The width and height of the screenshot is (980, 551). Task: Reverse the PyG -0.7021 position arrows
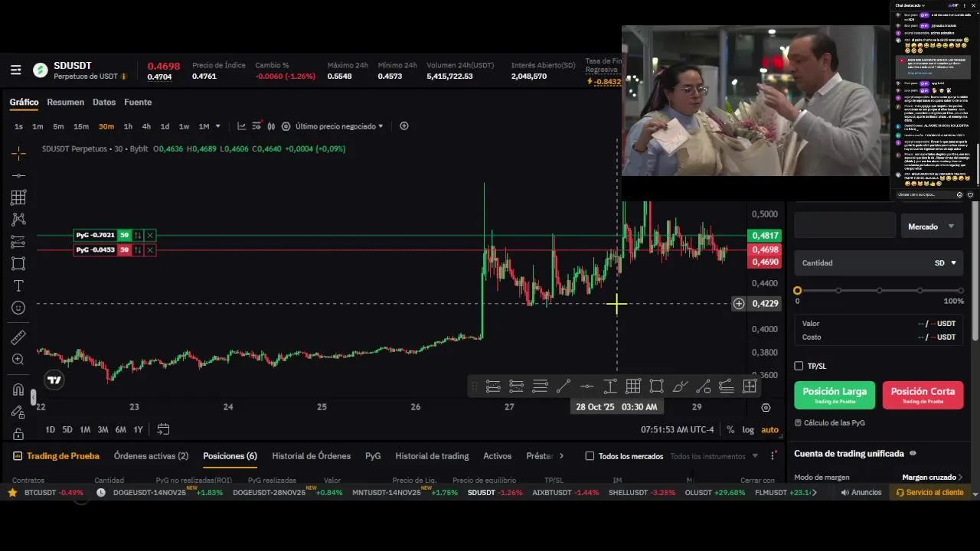coord(138,236)
